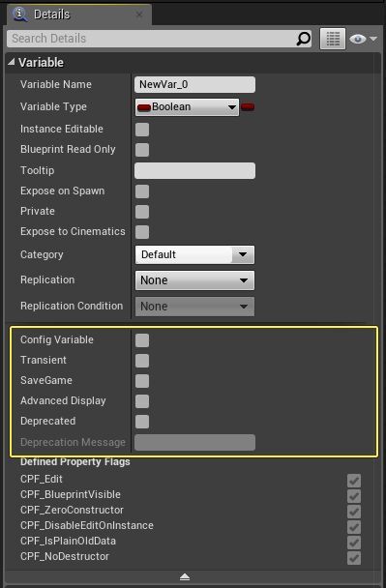Check the Expose on Spawn option
The image size is (386, 588).
pos(142,191)
